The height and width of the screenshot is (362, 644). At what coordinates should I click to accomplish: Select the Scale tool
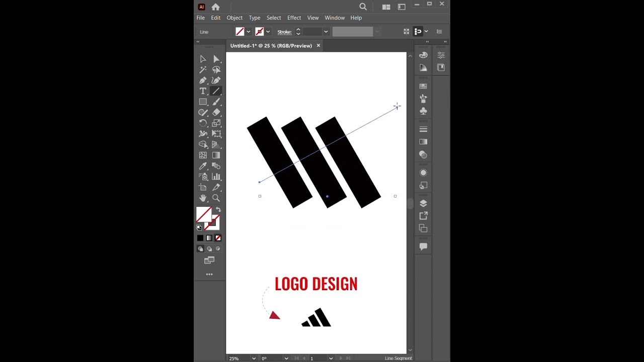coord(216,123)
